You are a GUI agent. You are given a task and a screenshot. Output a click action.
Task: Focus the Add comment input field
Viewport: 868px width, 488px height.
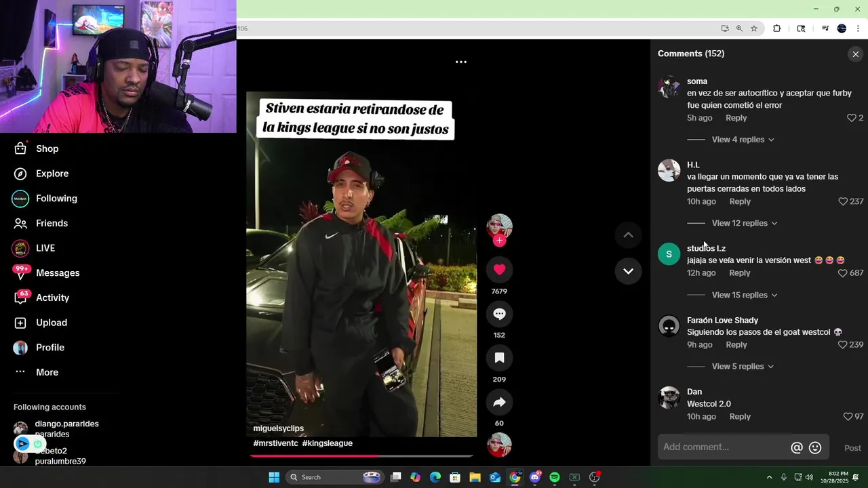pos(723,447)
